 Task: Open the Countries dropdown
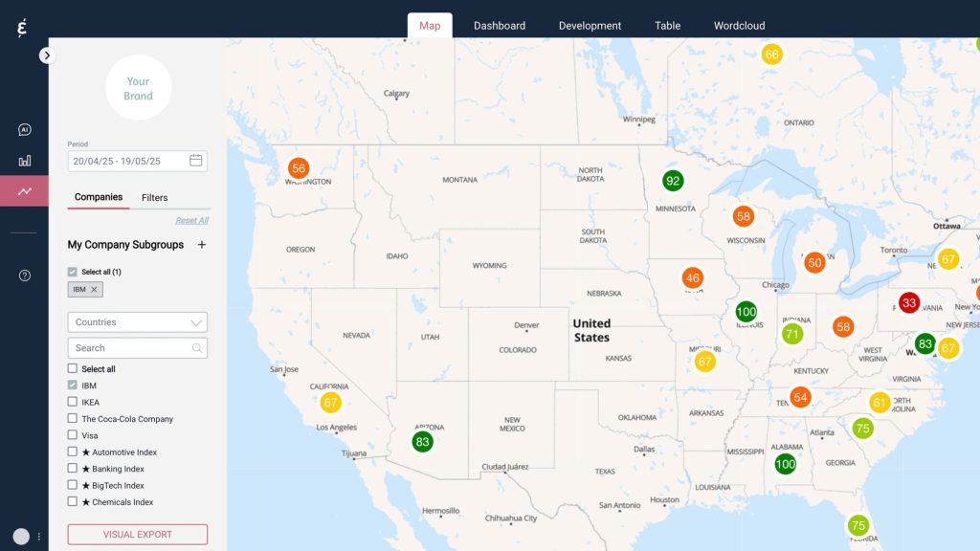coord(138,322)
